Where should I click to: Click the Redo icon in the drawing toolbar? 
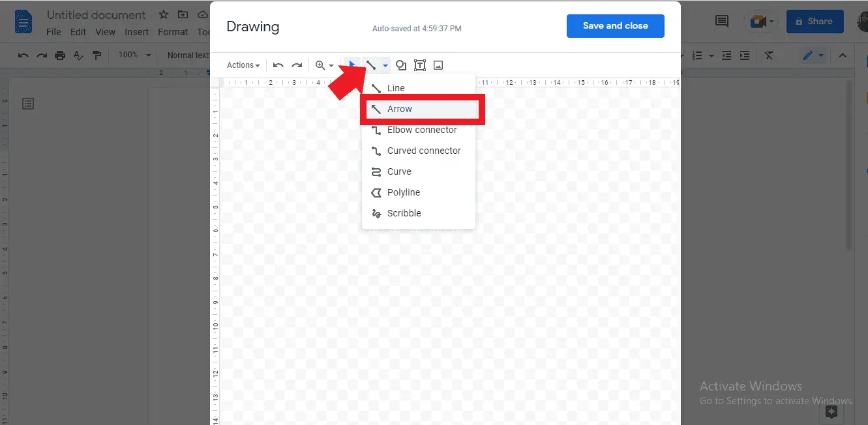[297, 65]
